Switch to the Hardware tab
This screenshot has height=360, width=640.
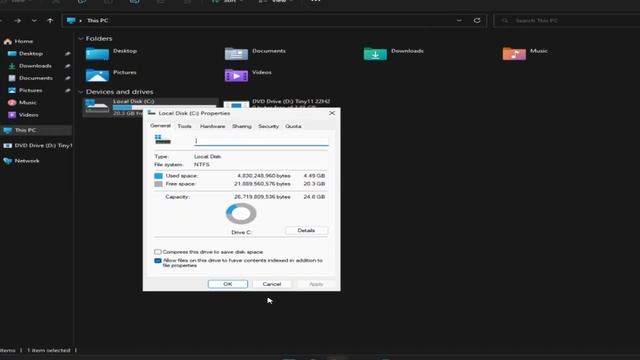pos(212,127)
